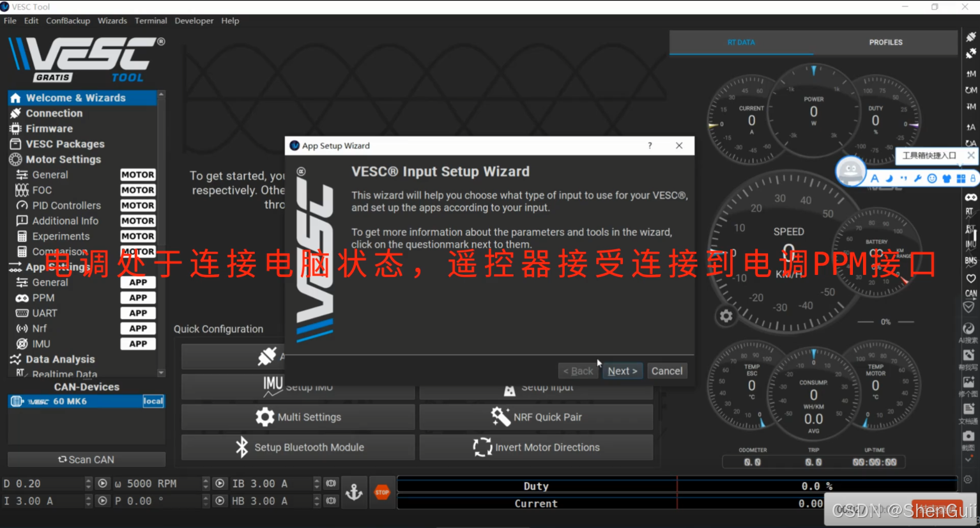Image resolution: width=980 pixels, height=528 pixels.
Task: Click the sidebar tree scroll-down arrow
Action: point(161,373)
